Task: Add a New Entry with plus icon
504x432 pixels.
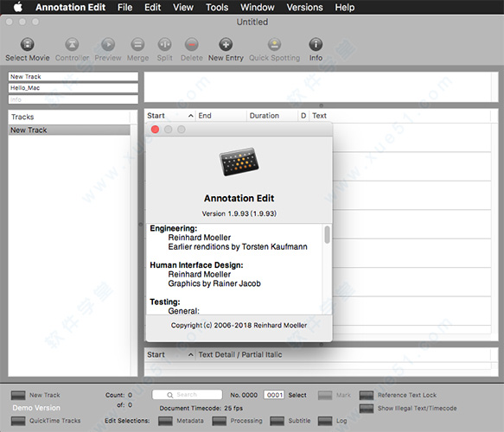Action: (x=226, y=44)
